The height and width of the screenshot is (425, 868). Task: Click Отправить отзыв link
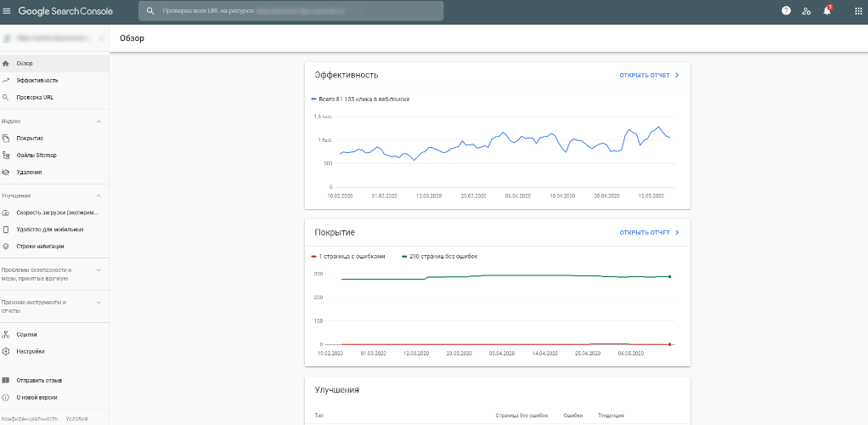coord(39,381)
